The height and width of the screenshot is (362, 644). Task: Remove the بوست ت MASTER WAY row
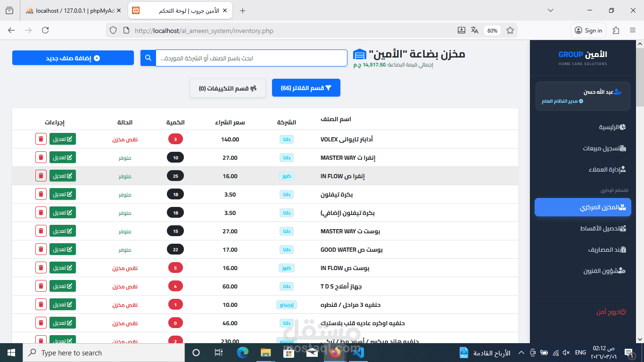pos(41,231)
